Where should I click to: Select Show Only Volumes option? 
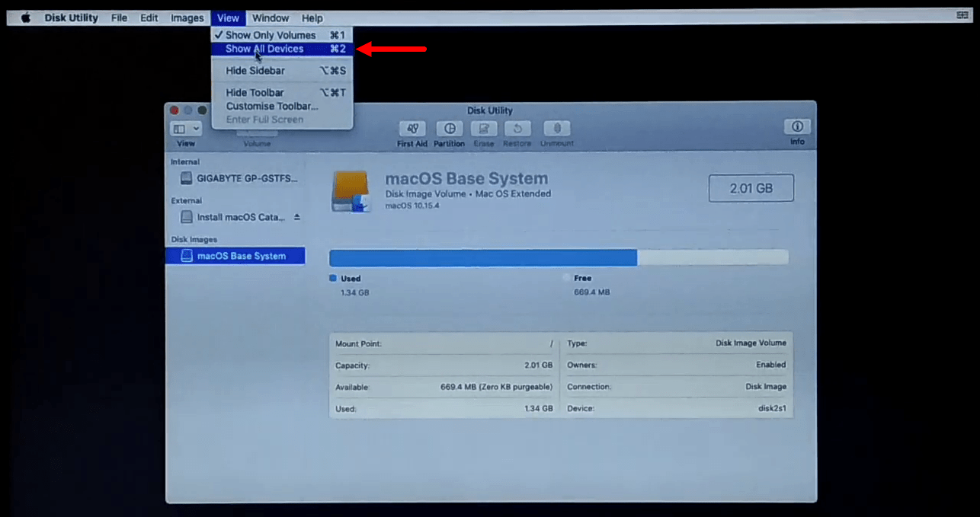pos(282,35)
